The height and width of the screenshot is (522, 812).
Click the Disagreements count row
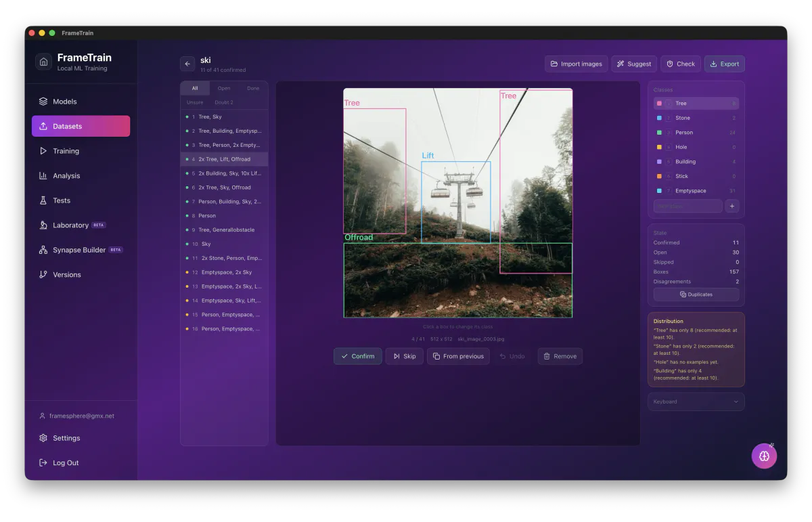[696, 282]
